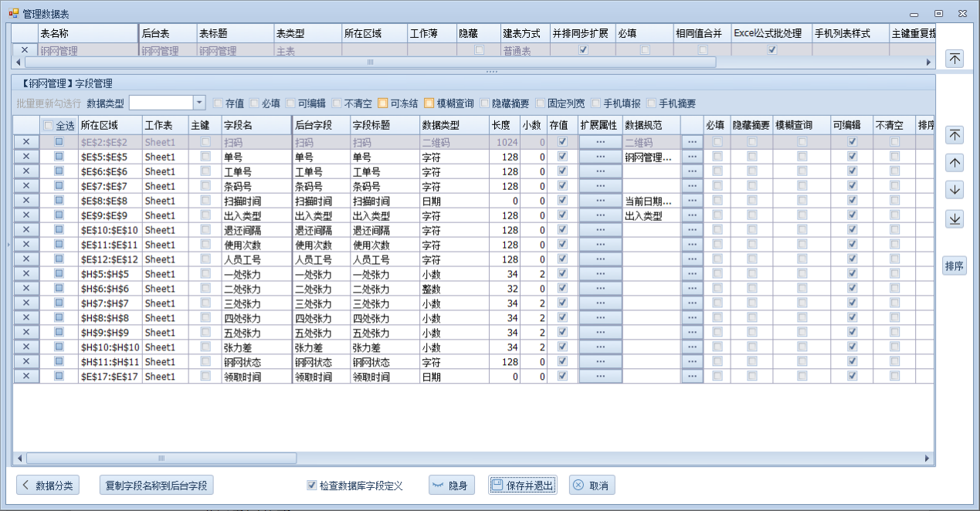Click the 数据类型 column header in the field grid
Screen dimensions: 980x511
[453, 125]
